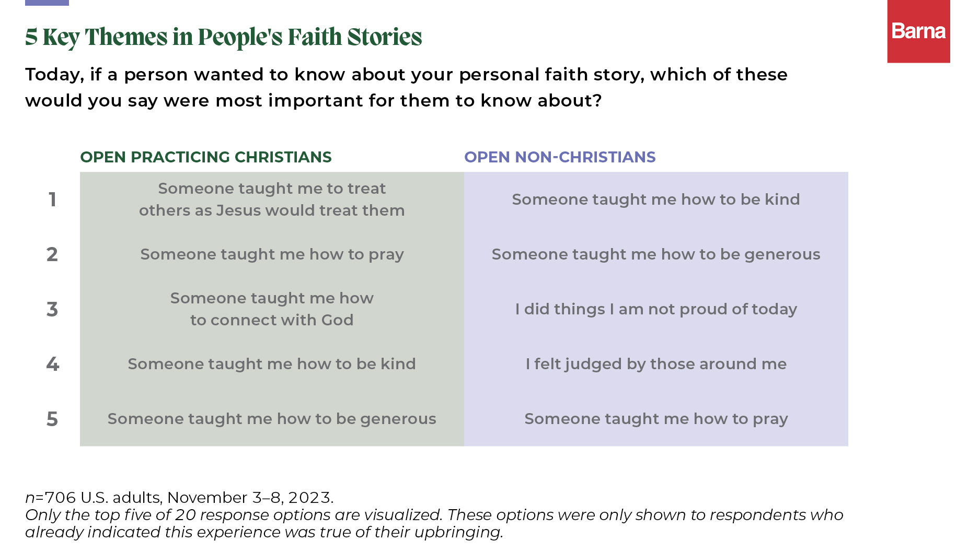Click 'Someone taught me how to connect with God'

(272, 309)
